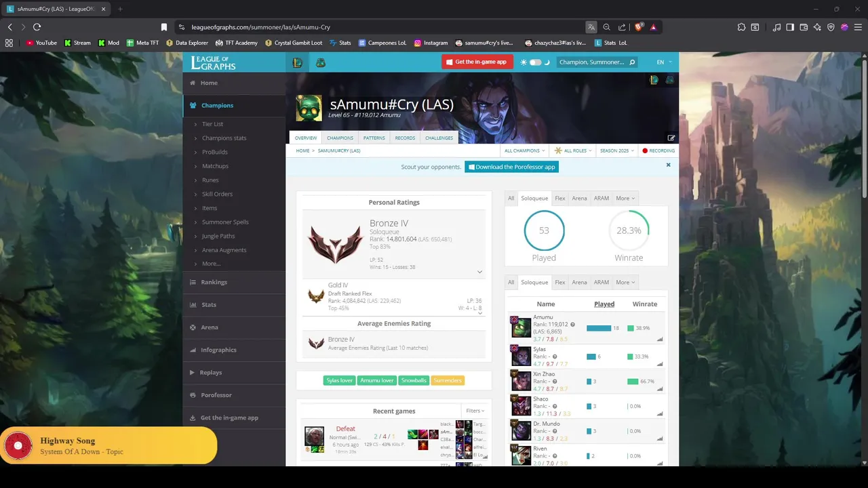868x488 pixels.
Task: Click Download the Porofessor app button
Action: [x=511, y=167]
